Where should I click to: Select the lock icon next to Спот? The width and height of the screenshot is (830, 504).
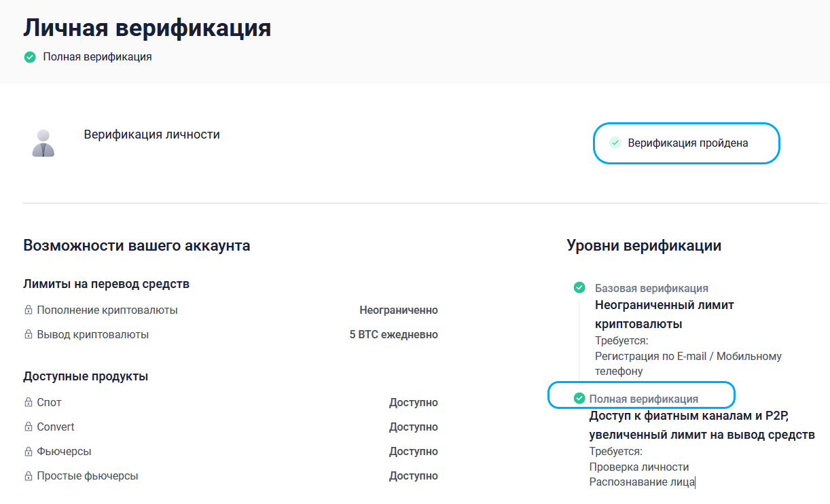pos(29,403)
